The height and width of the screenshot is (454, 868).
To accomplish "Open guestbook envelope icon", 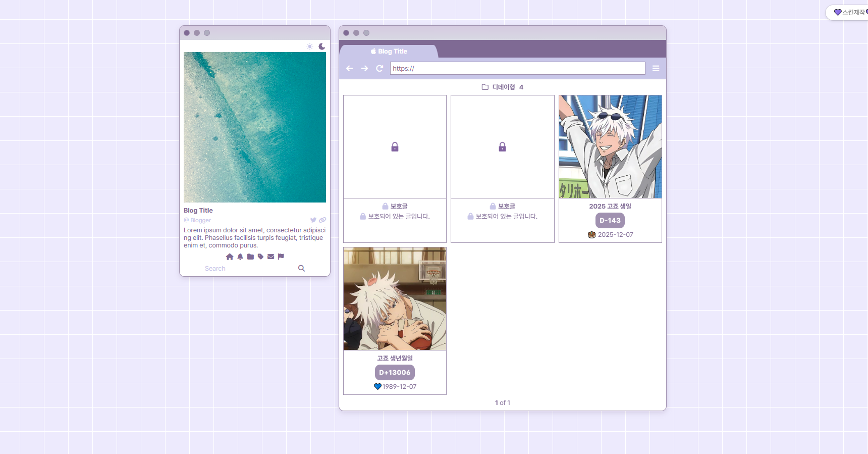I will 271,257.
